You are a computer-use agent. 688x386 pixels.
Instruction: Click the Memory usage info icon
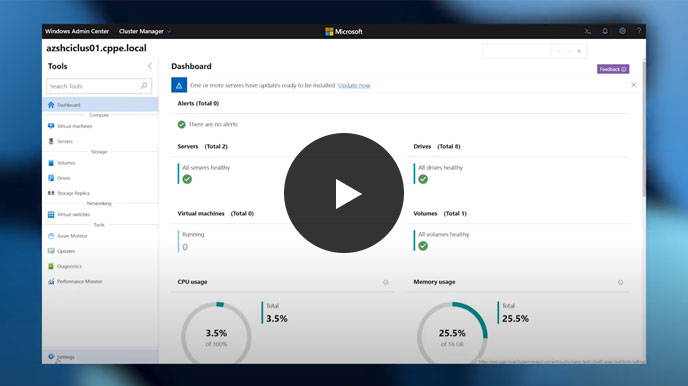[620, 282]
